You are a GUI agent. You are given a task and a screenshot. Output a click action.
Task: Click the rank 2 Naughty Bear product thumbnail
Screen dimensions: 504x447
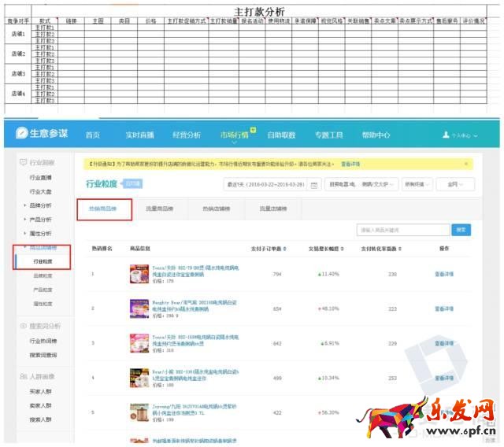pyautogui.click(x=139, y=308)
